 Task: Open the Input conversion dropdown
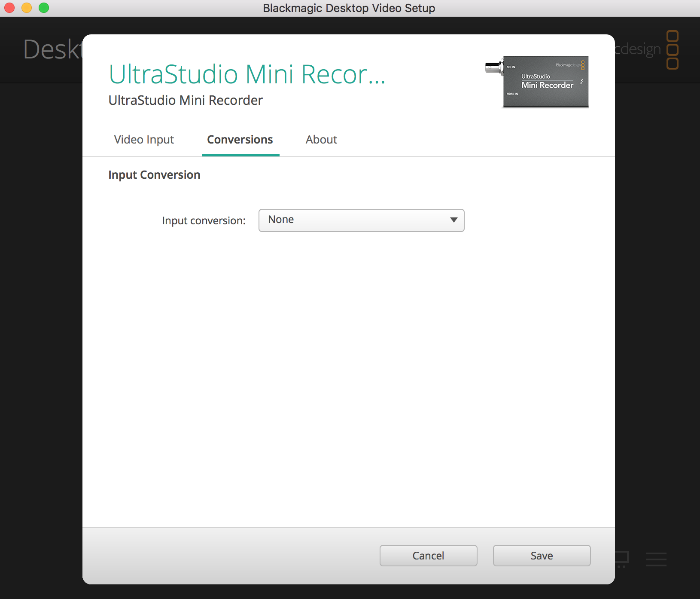coord(361,220)
